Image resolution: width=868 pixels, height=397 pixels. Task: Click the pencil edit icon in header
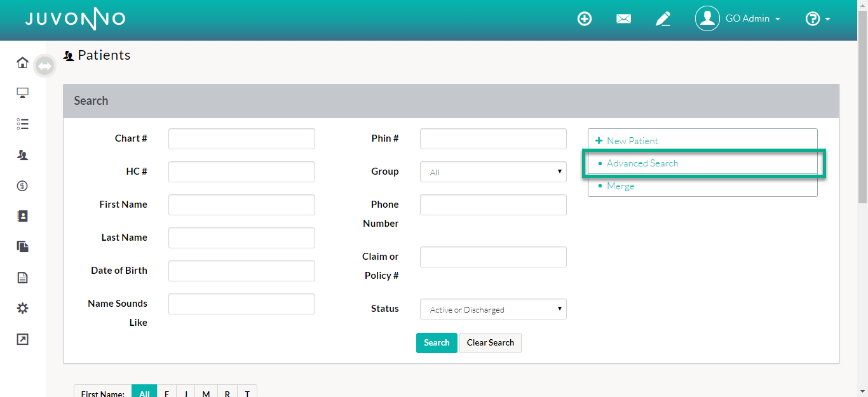click(663, 19)
